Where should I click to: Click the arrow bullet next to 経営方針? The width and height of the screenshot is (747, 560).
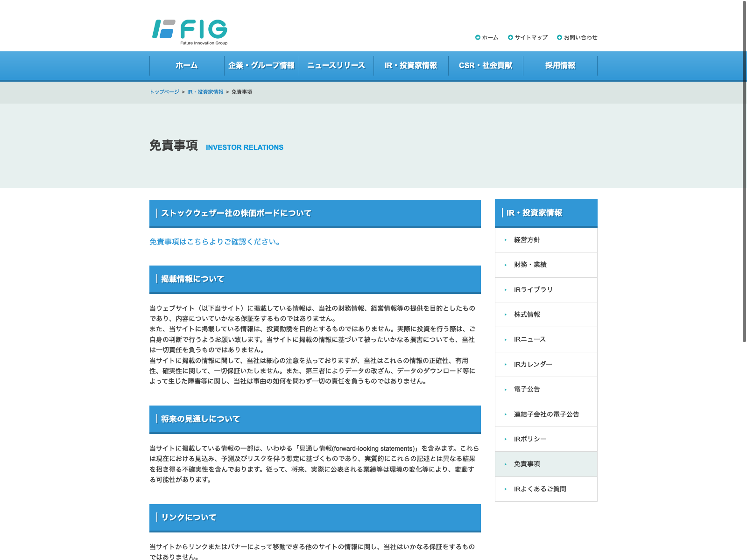(x=506, y=240)
